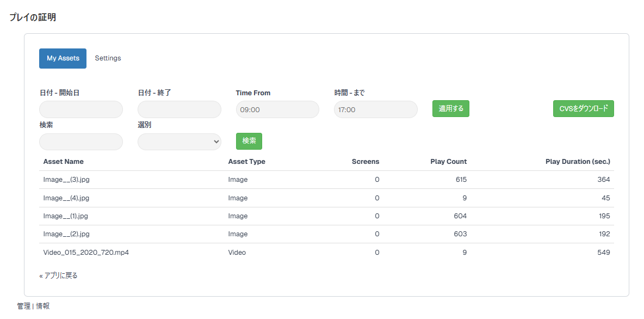Click the 検索 text input field

(x=81, y=142)
